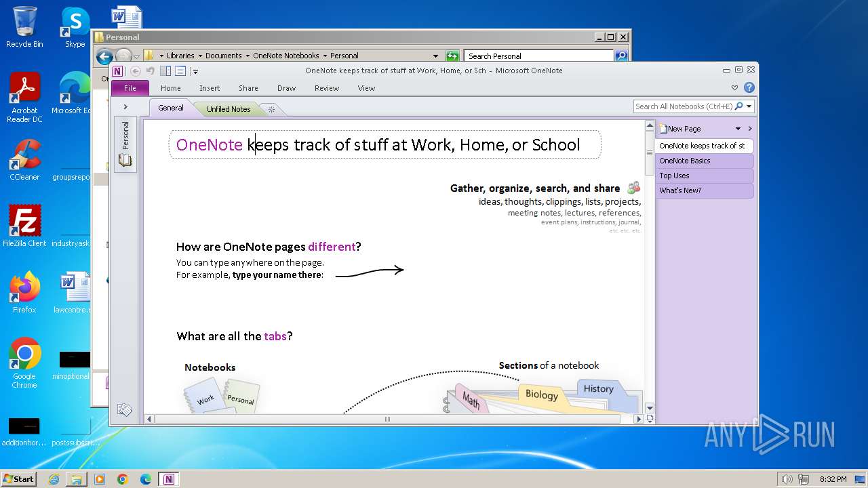Screen dimensions: 868x488
Task: Click the New Page button
Action: [x=681, y=129]
